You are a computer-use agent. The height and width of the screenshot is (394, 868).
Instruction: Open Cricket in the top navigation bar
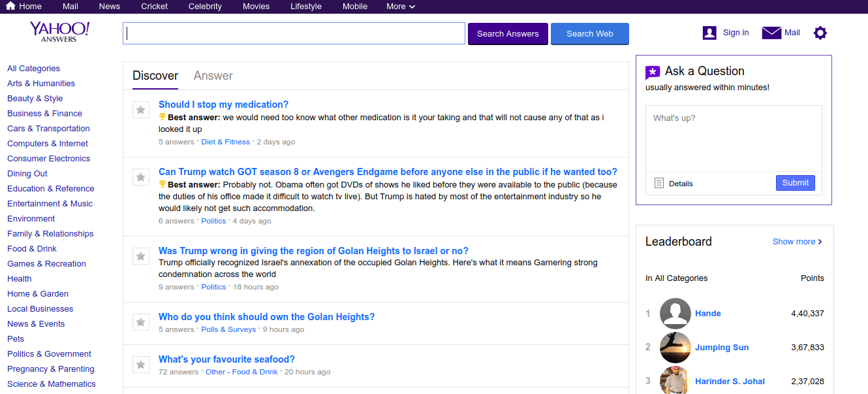(154, 7)
